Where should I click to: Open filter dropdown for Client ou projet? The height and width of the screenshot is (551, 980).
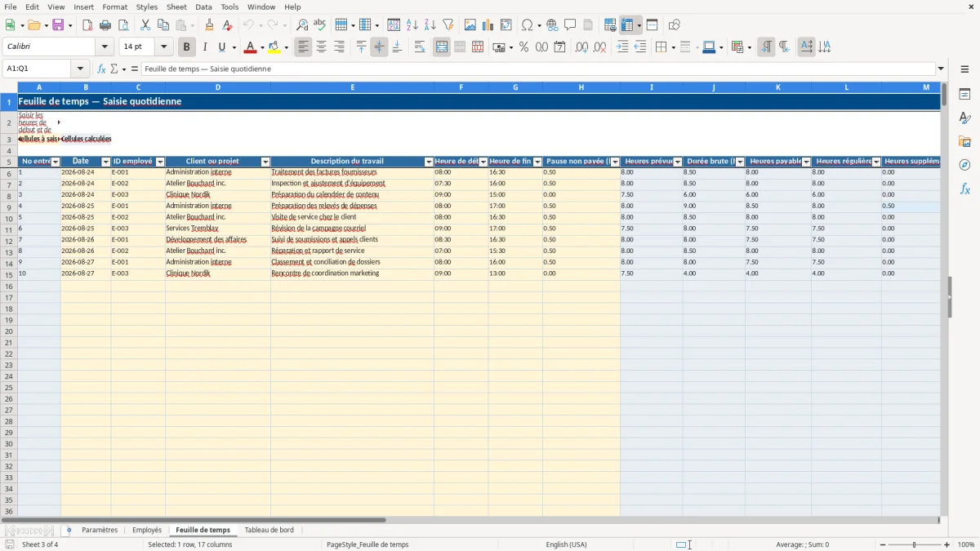click(265, 162)
